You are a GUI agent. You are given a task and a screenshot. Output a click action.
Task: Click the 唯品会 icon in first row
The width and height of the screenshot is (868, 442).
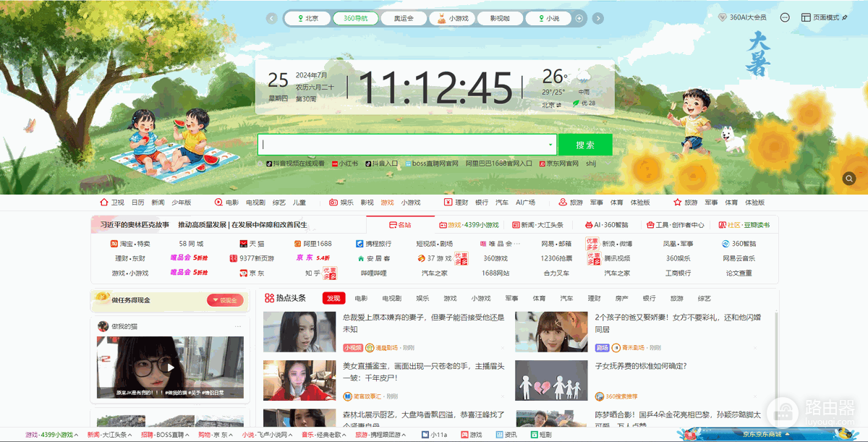click(482, 244)
